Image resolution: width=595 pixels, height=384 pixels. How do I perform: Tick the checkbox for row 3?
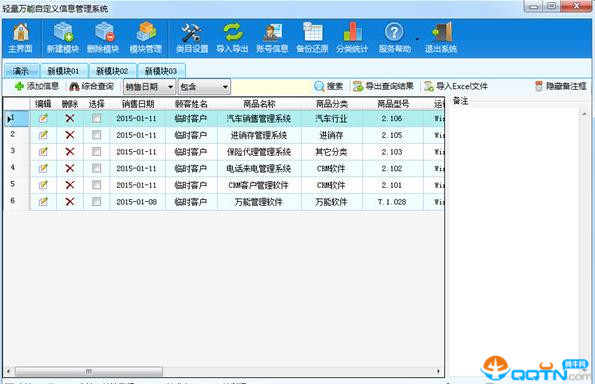pyautogui.click(x=97, y=152)
